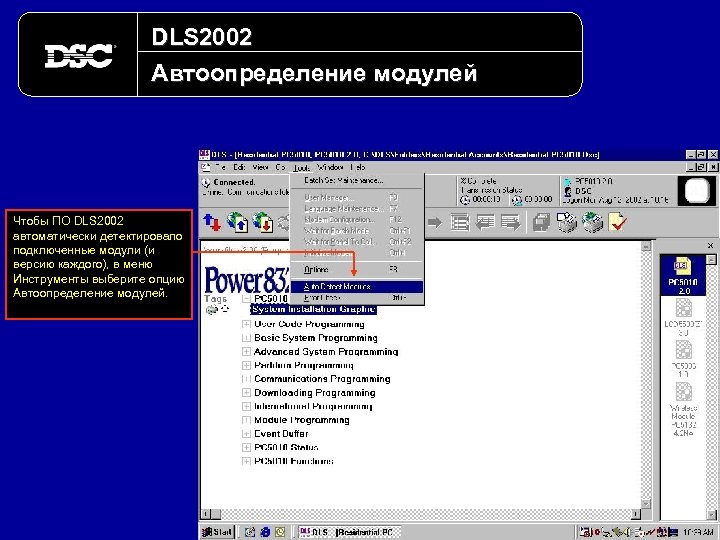
Task: Choose Options in the Tools menu
Action: pos(357,270)
